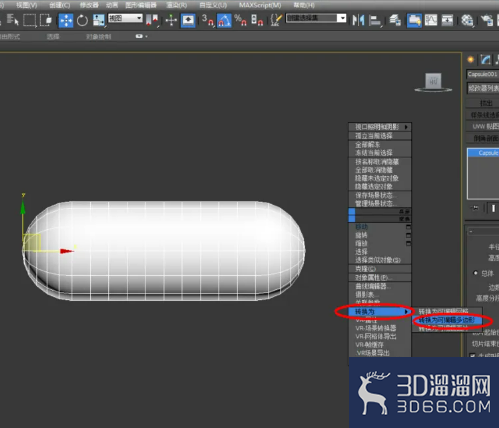
Task: Toggle Show End Result icon
Action: (493, 208)
